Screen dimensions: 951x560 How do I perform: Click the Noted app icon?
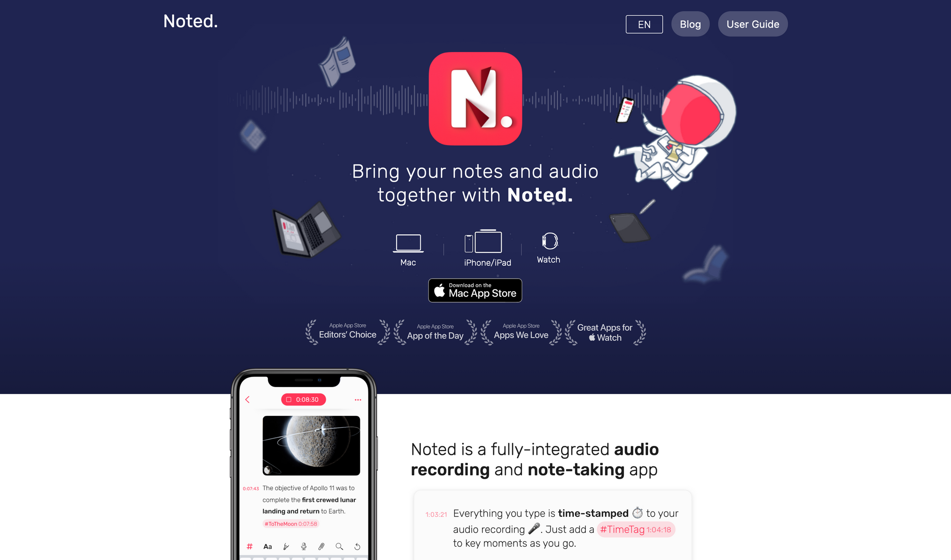coord(475,99)
